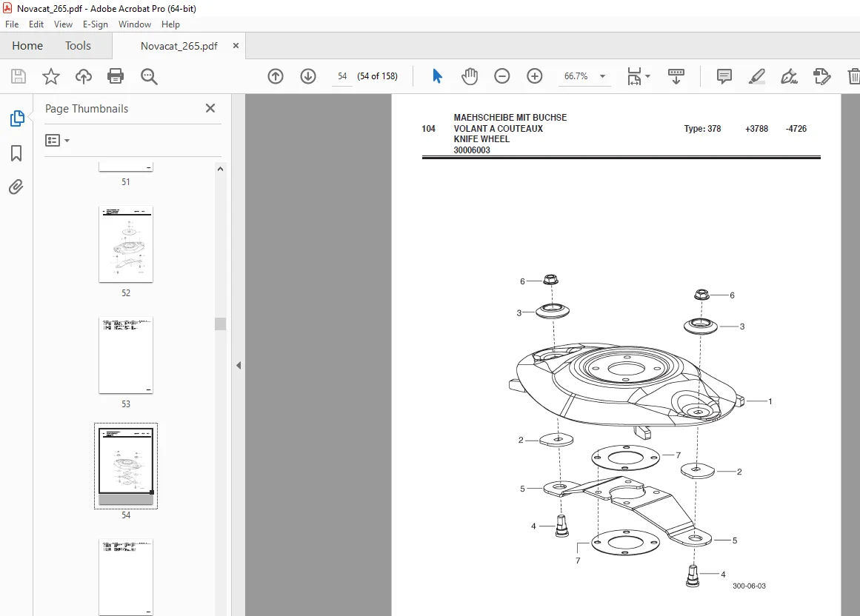860x616 pixels.
Task: Close the Novacat_265.pdf tab
Action: [x=236, y=45]
